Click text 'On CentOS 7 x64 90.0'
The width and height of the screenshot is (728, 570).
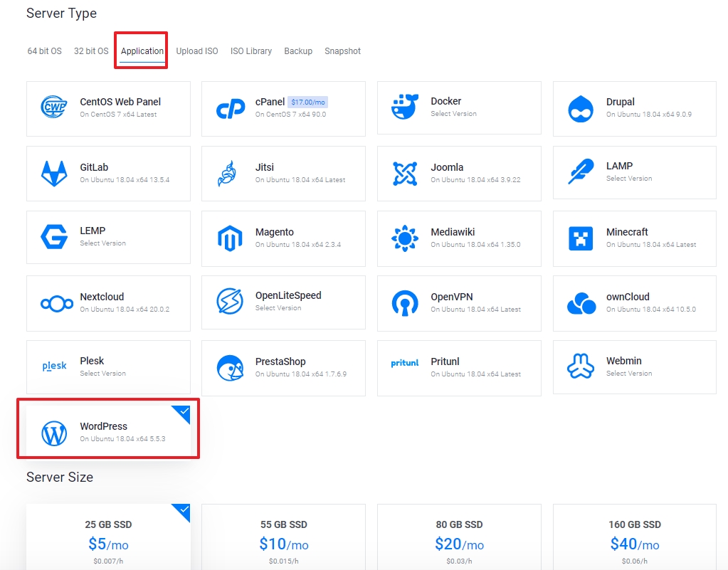pyautogui.click(x=290, y=114)
